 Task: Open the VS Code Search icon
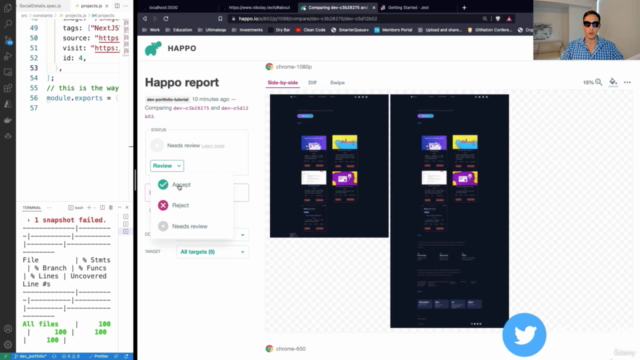[x=8, y=24]
